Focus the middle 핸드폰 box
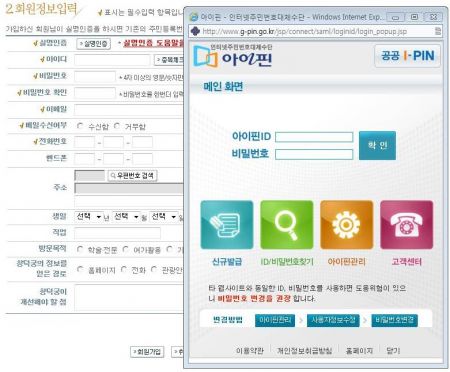450x372 pixels. pos(113,159)
